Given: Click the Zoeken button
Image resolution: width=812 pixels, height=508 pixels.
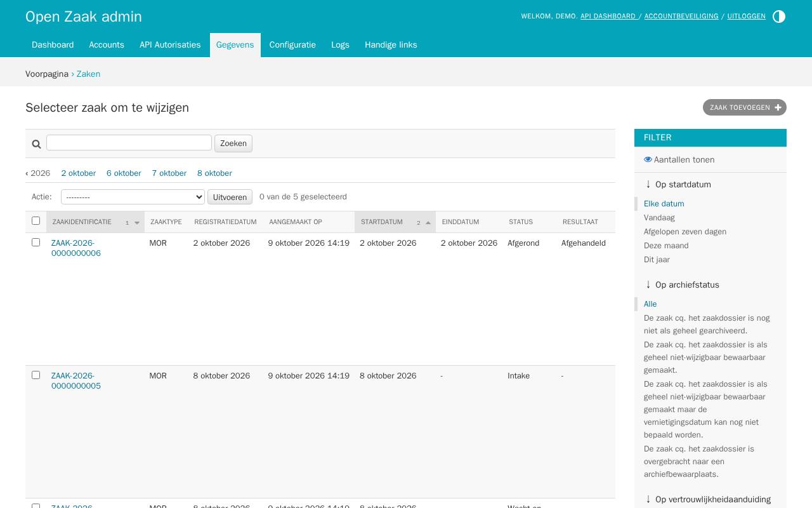Looking at the screenshot, I should pos(233,144).
